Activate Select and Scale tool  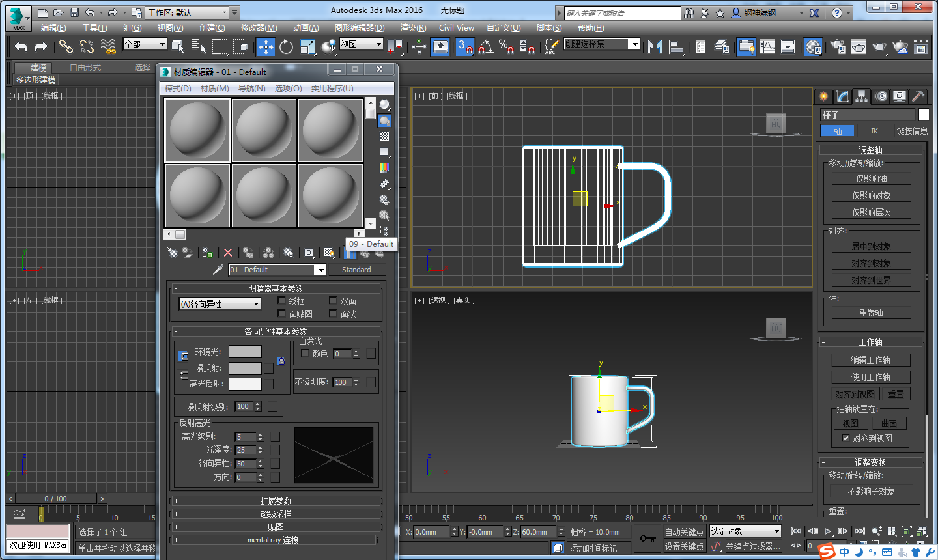click(x=307, y=46)
